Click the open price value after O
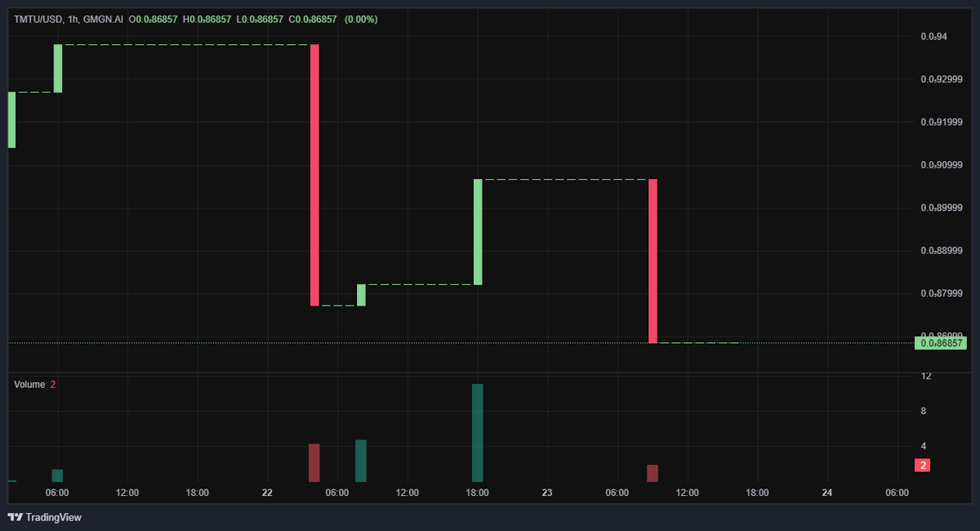Screen dimensions: 980x531 click(x=155, y=18)
